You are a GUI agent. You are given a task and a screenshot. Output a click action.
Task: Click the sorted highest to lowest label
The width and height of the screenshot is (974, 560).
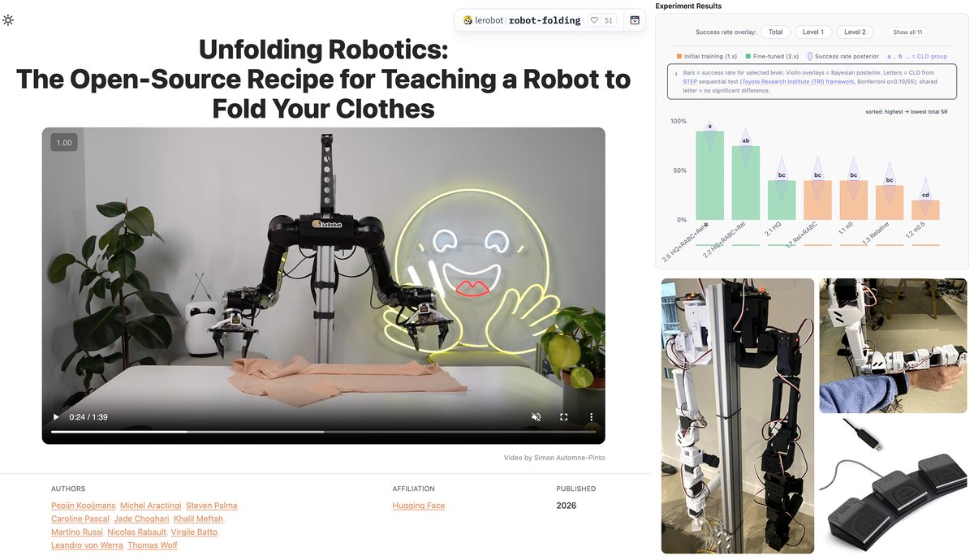(x=907, y=111)
